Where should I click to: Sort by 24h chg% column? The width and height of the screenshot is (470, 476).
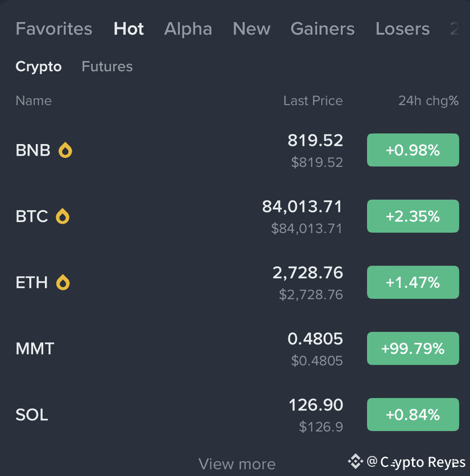tap(428, 101)
